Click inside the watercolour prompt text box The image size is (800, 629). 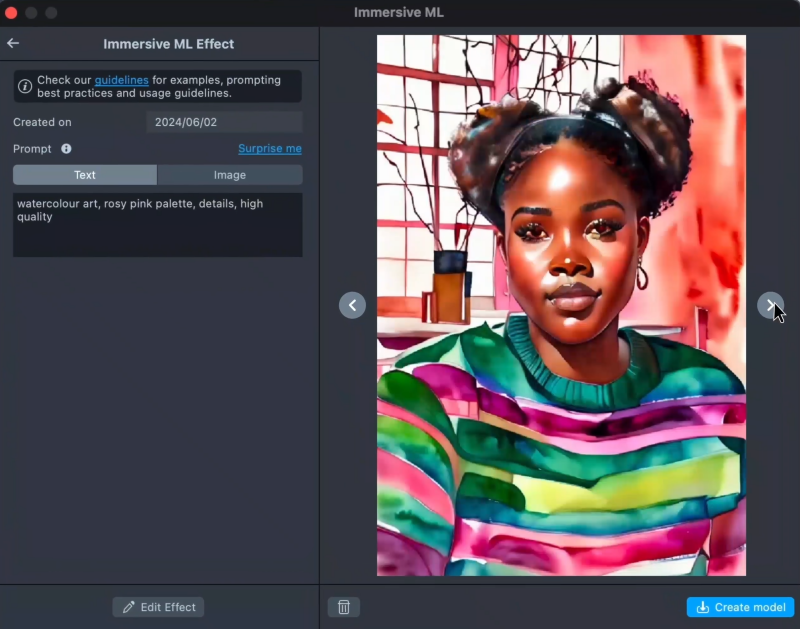tap(157, 225)
